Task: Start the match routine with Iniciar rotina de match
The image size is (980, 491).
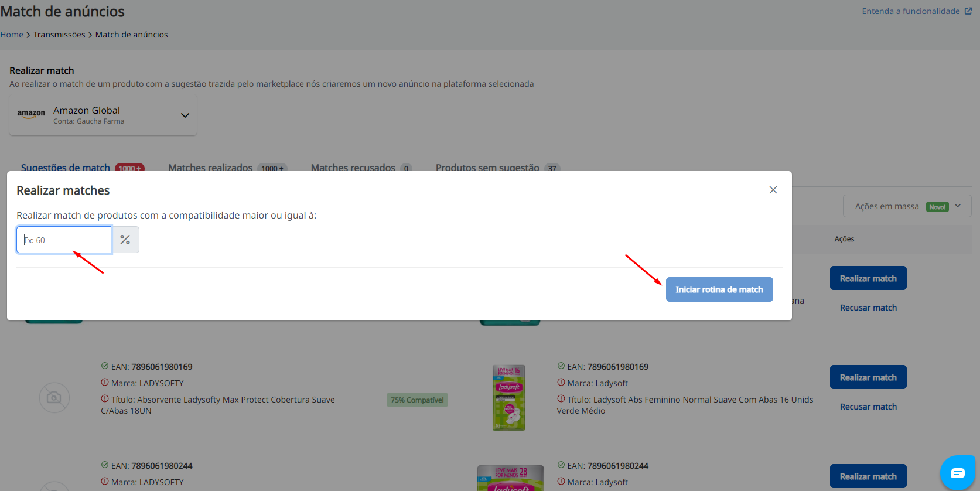Action: coord(719,289)
